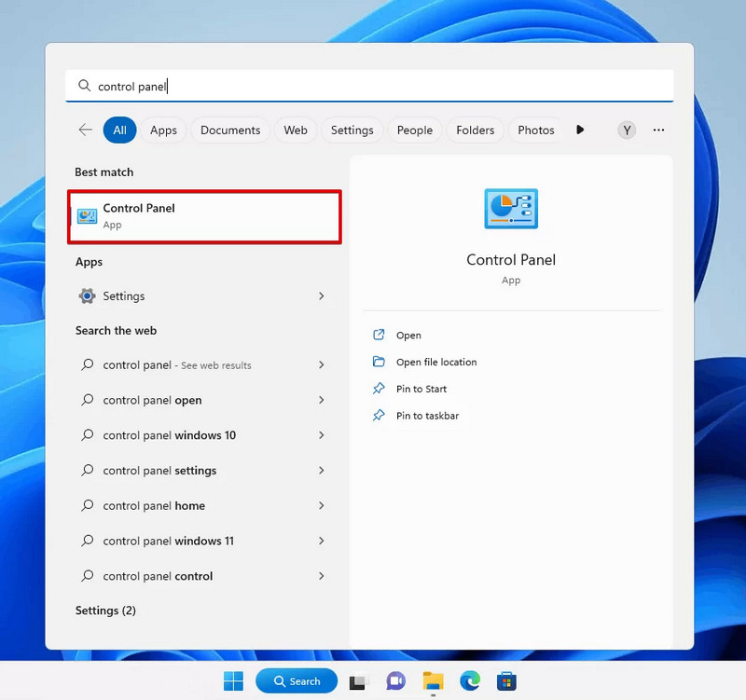746x700 pixels.
Task: Switch to the Apps filter tab
Action: (x=163, y=130)
